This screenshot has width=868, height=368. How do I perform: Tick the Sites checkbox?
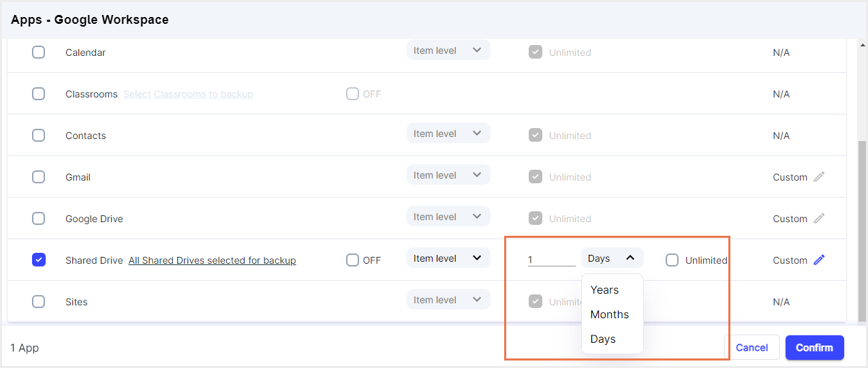(39, 302)
